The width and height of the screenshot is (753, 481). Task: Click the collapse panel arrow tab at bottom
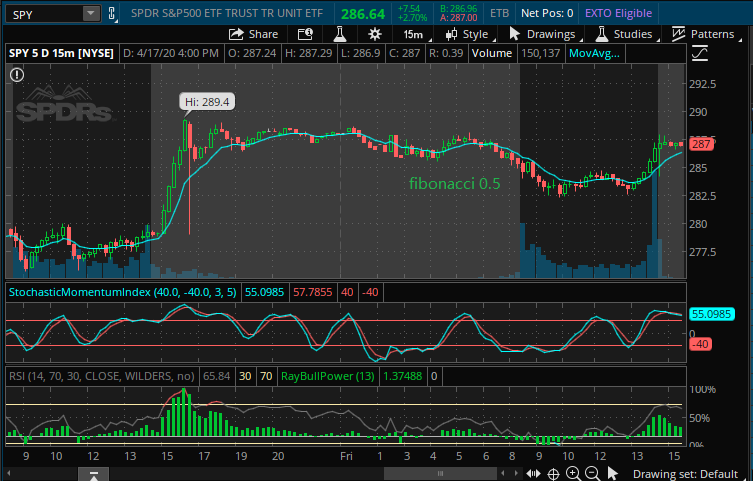[x=94, y=475]
